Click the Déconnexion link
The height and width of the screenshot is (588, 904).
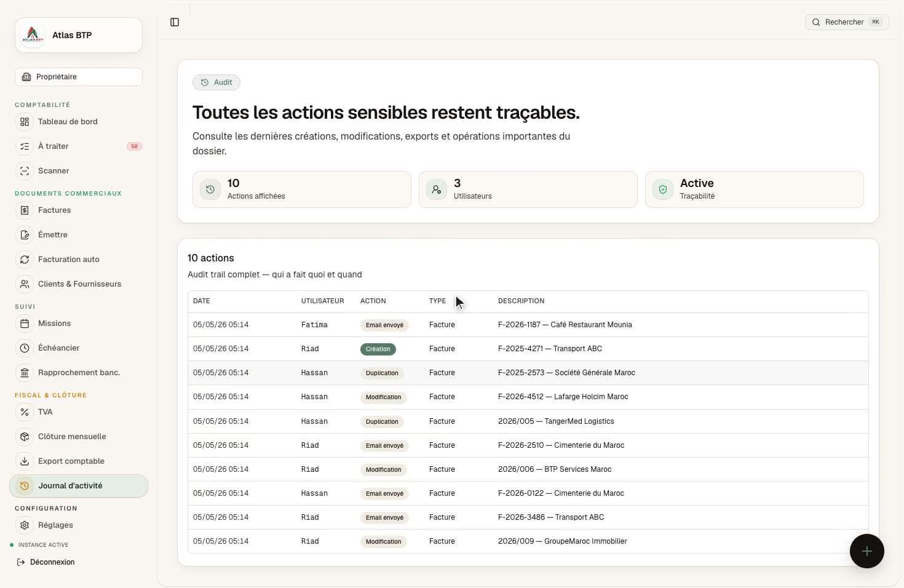46,562
